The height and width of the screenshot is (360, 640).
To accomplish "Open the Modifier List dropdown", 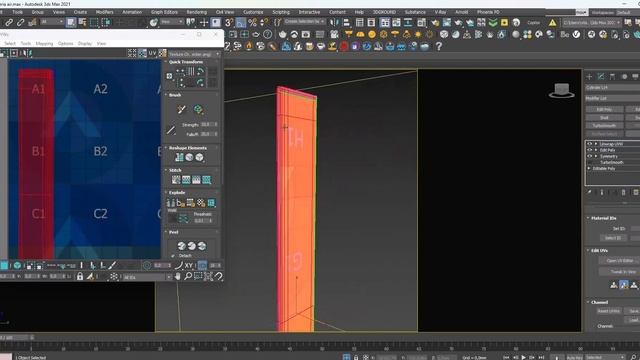I will pos(612,98).
